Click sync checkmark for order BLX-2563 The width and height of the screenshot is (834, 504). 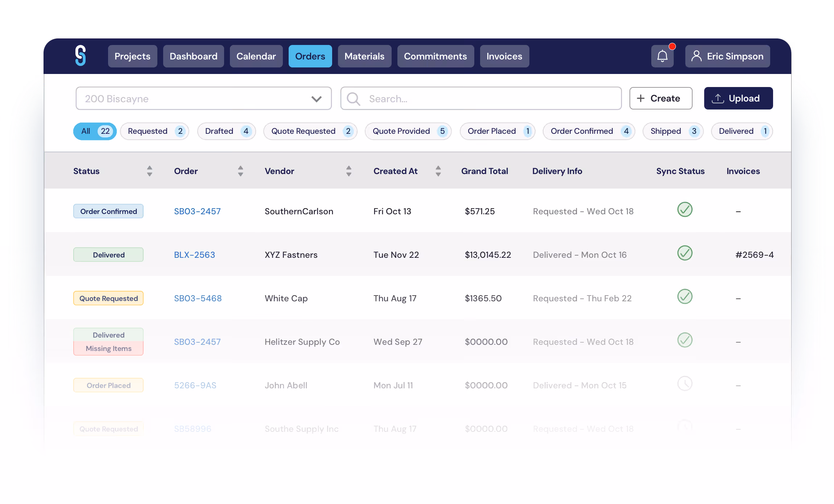click(685, 253)
